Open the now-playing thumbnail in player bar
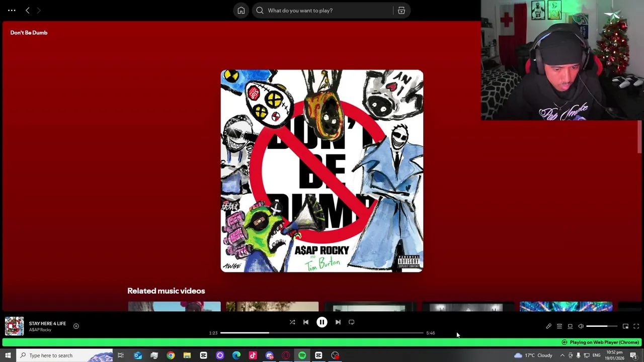 pos(14,326)
